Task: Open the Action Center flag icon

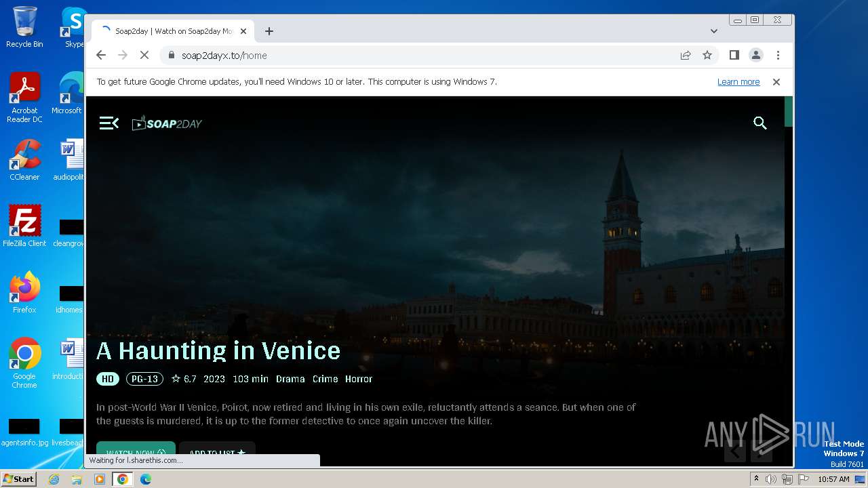Action: click(803, 479)
